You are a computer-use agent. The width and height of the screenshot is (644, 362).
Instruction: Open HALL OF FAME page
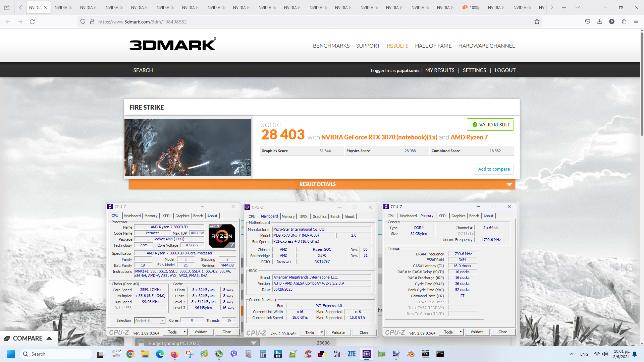[433, 46]
